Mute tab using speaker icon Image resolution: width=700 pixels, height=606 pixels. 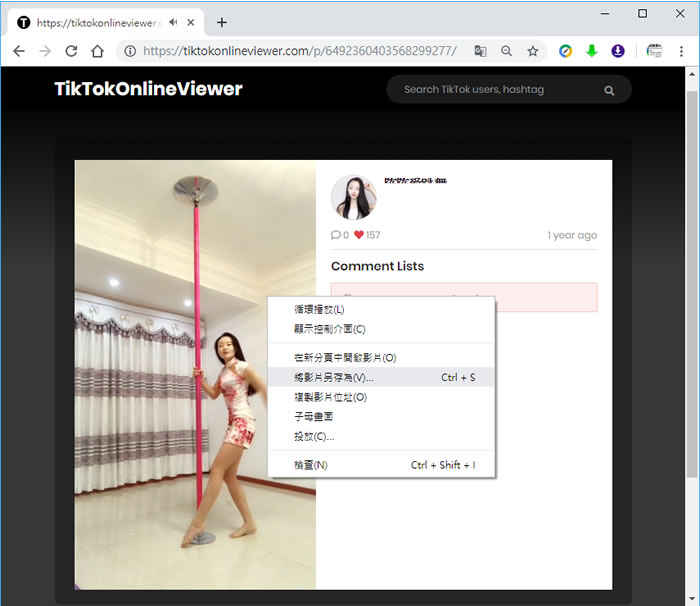(173, 22)
